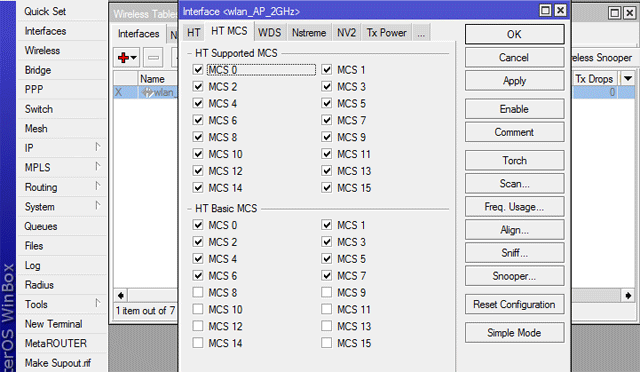The width and height of the screenshot is (640, 372).
Task: Click the Tx Drops column header
Action: (595, 78)
